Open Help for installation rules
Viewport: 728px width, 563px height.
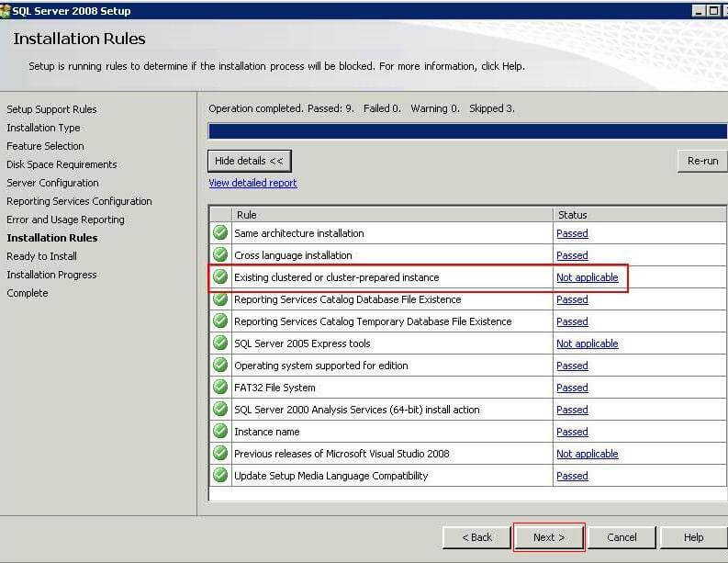(693, 537)
